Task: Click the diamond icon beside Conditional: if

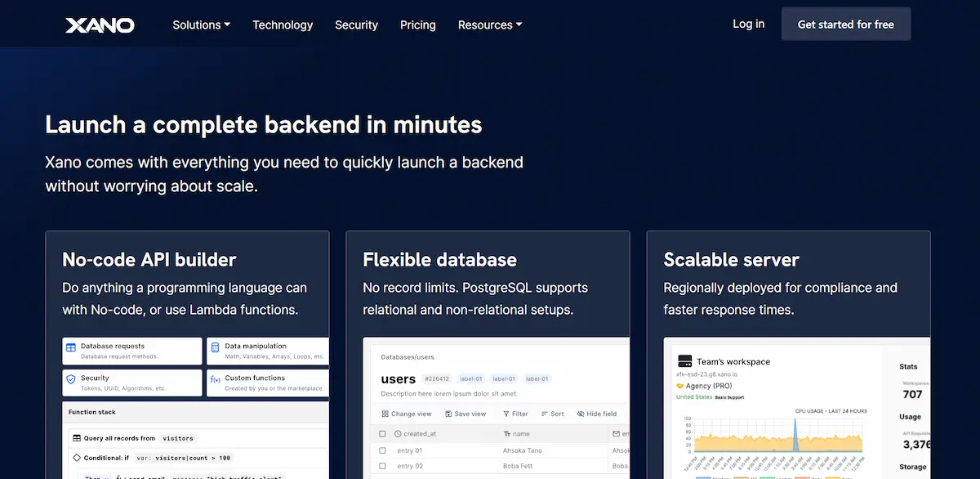Action: tap(77, 458)
